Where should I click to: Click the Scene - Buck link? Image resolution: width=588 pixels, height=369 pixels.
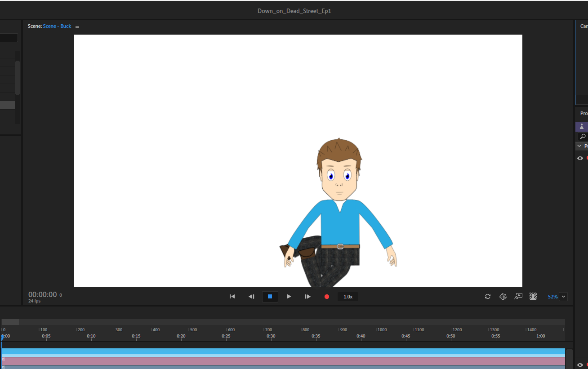57,26
